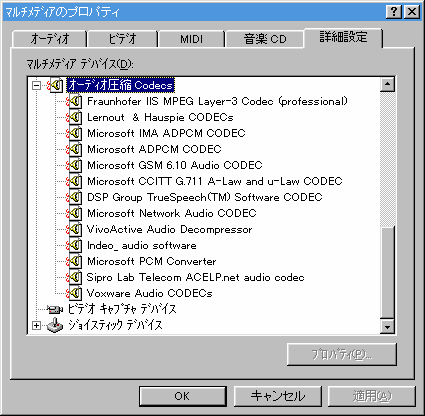Click the Voxware Audio CODECs icon
Viewport: 425px width, 416px height.
74,293
